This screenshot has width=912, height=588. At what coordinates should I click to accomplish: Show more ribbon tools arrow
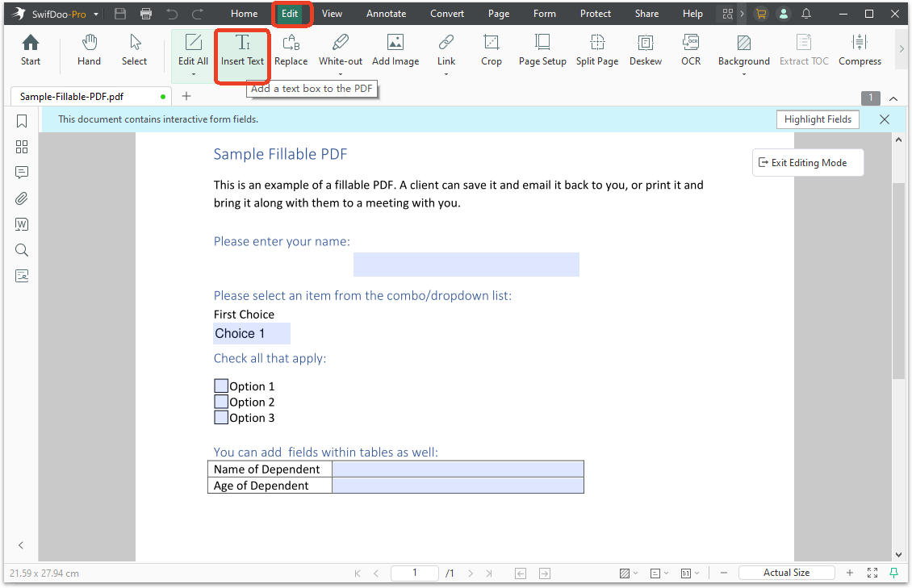point(902,49)
